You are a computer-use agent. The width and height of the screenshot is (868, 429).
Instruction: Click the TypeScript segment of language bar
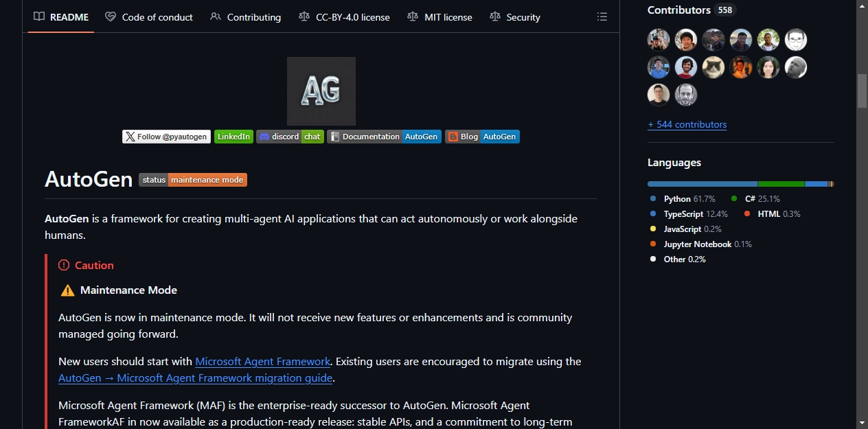pos(816,184)
